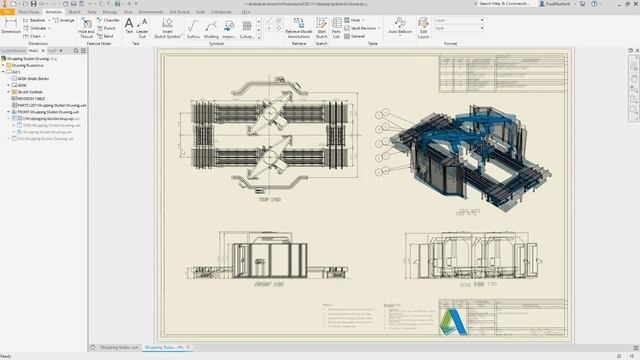
Task: Click the Import symbol tool
Action: click(229, 29)
